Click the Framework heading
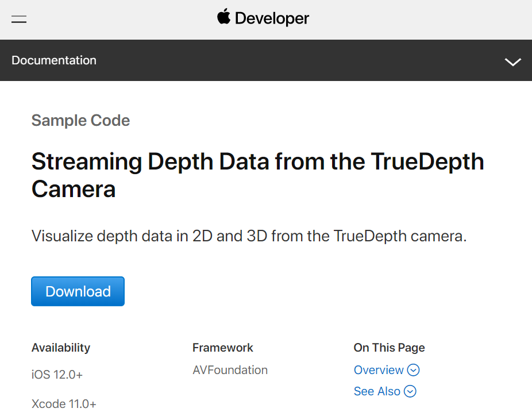Viewport: 532px width, 416px height. [x=222, y=348]
